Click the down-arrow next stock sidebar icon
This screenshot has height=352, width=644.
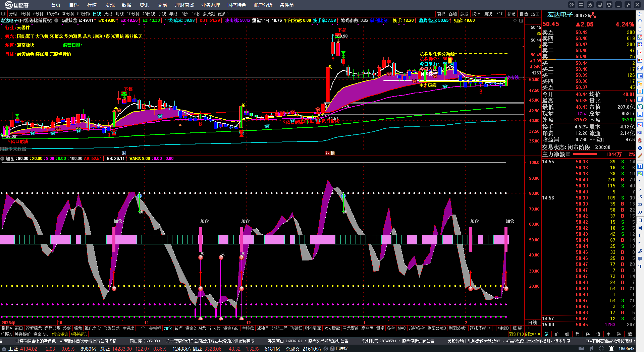(x=640, y=29)
